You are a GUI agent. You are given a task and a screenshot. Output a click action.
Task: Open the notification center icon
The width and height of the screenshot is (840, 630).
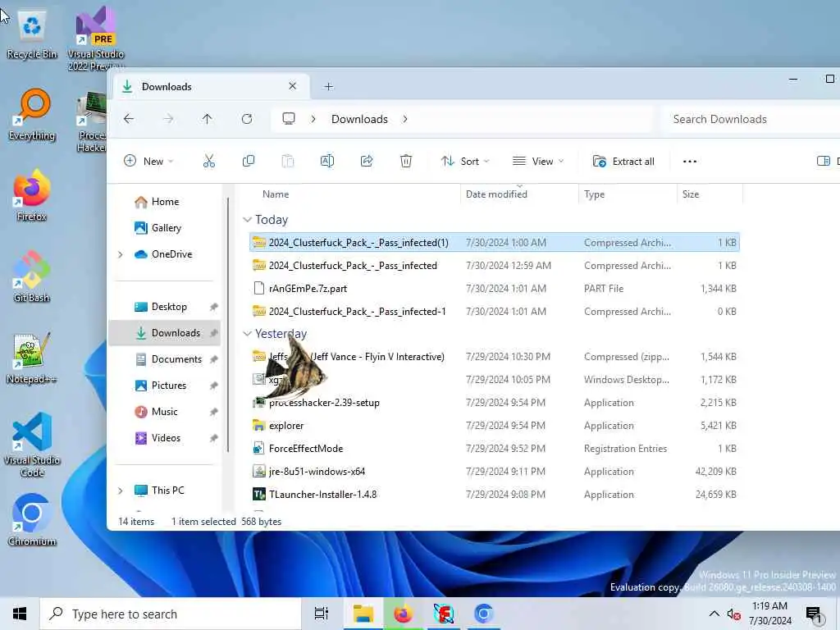pos(814,614)
